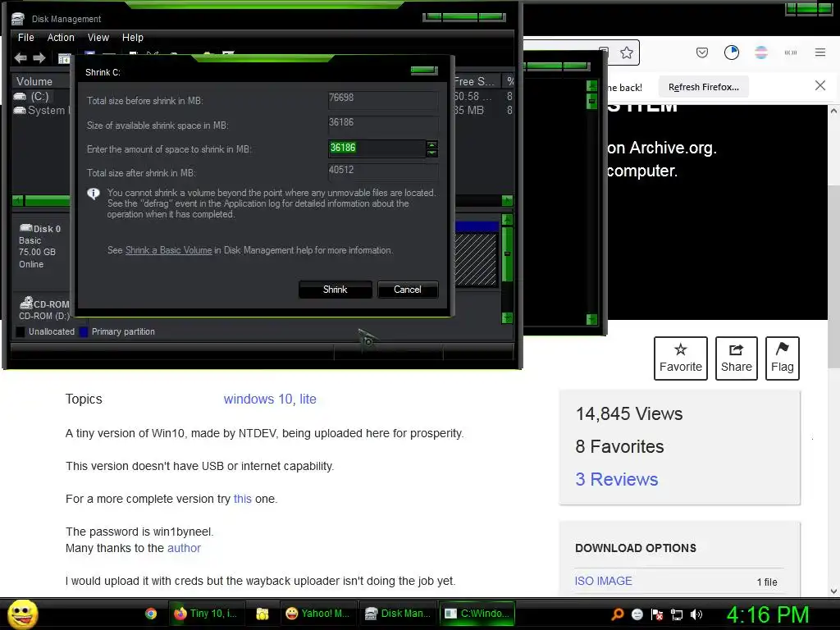This screenshot has height=630, width=840.
Task: Click the striped round Firefox account avatar
Action: click(x=760, y=52)
